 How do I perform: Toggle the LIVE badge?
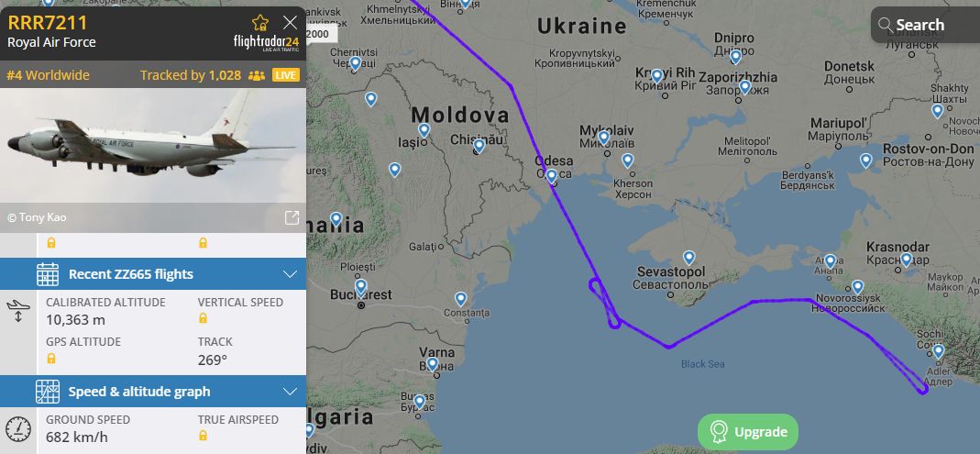tap(286, 75)
